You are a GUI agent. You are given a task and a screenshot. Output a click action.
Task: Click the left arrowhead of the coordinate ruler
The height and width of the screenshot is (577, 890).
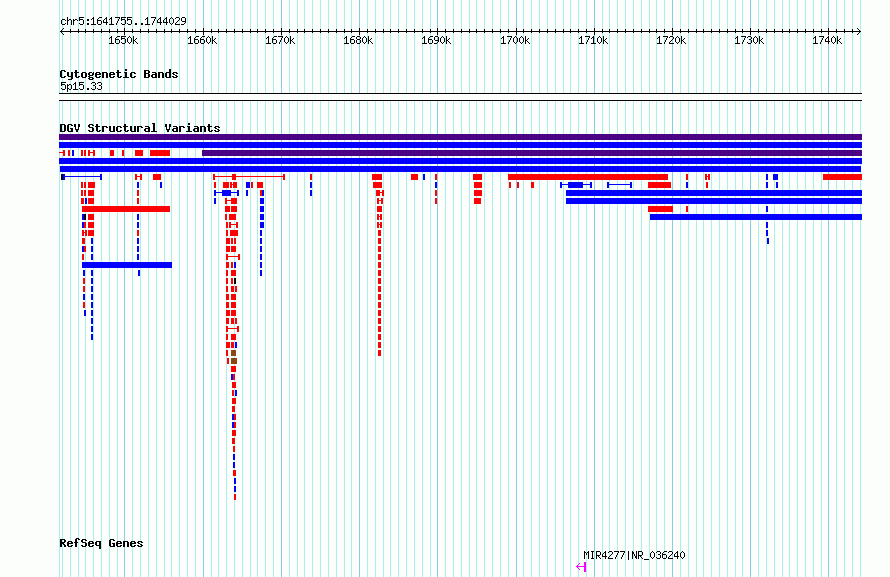coord(62,32)
